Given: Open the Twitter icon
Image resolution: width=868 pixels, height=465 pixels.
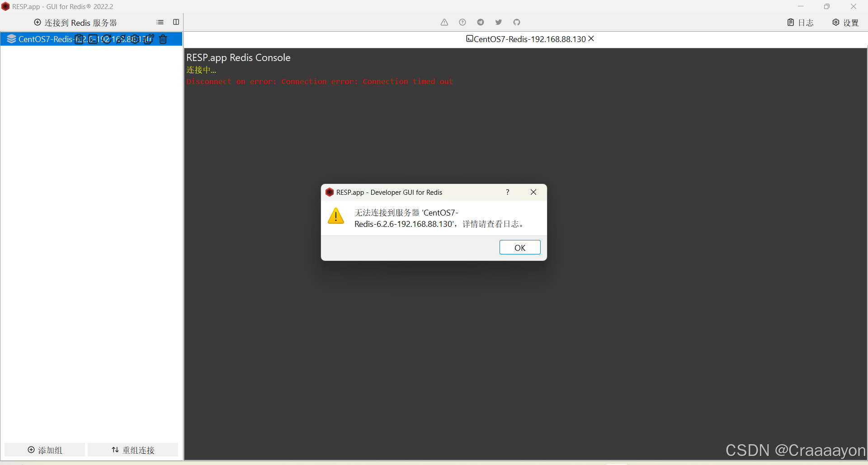Looking at the screenshot, I should (x=499, y=22).
